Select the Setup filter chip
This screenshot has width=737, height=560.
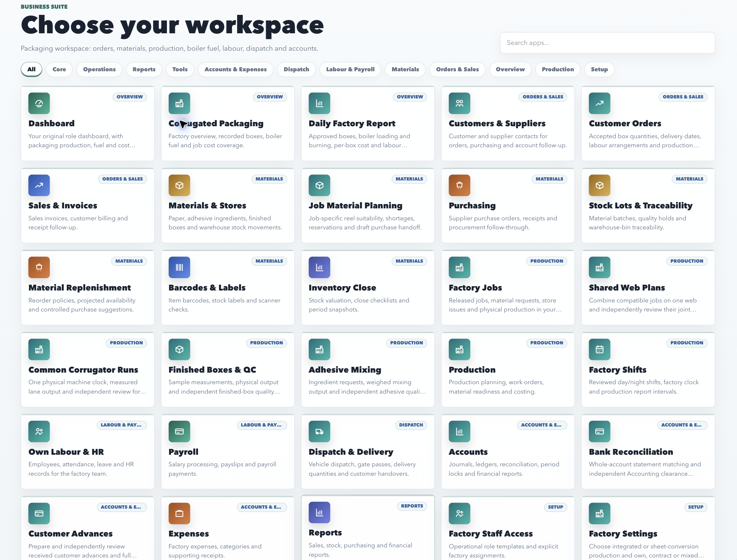pyautogui.click(x=599, y=69)
